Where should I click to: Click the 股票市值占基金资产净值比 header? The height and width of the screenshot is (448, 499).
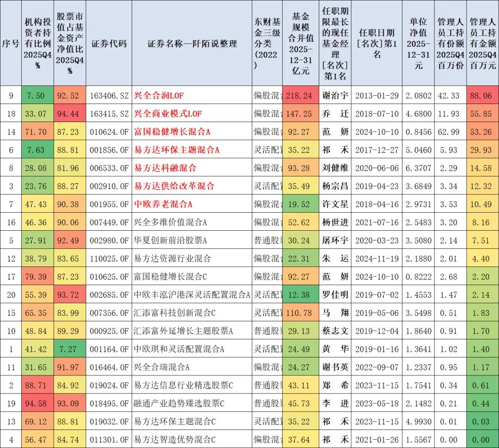(70, 43)
